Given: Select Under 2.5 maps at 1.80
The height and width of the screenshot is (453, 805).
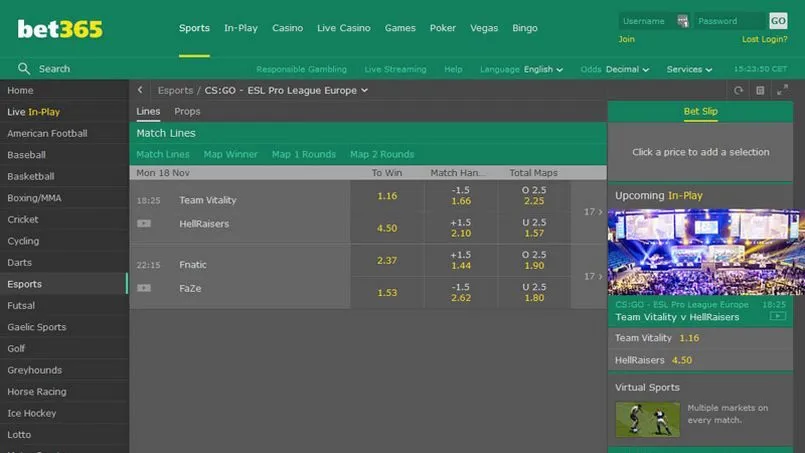Looking at the screenshot, I should [x=534, y=293].
